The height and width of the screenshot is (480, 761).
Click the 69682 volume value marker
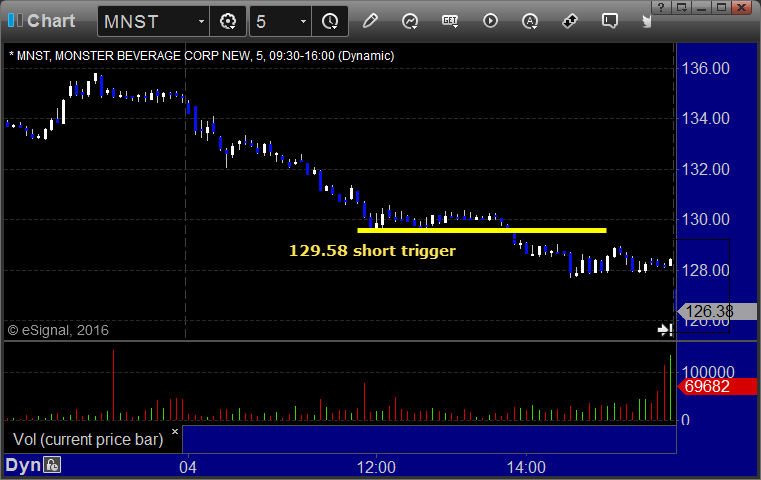tap(717, 386)
